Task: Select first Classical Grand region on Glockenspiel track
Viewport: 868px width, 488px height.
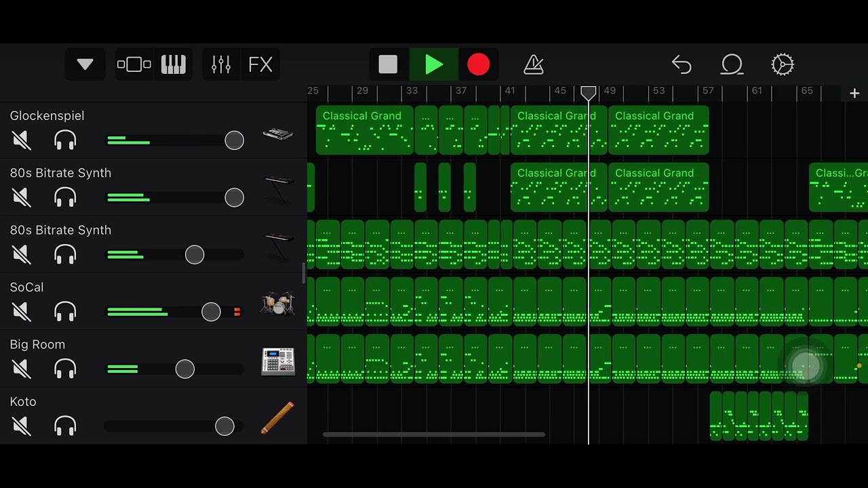Action: 365,130
